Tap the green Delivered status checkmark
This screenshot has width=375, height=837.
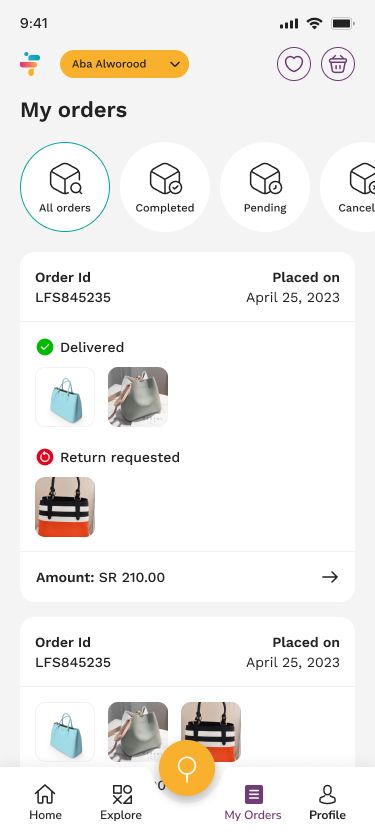(x=45, y=347)
